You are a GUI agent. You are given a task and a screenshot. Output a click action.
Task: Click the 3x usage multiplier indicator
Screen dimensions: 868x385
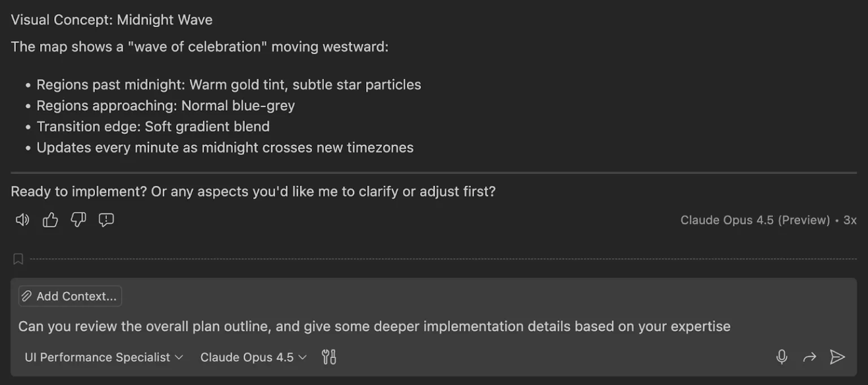coord(851,220)
